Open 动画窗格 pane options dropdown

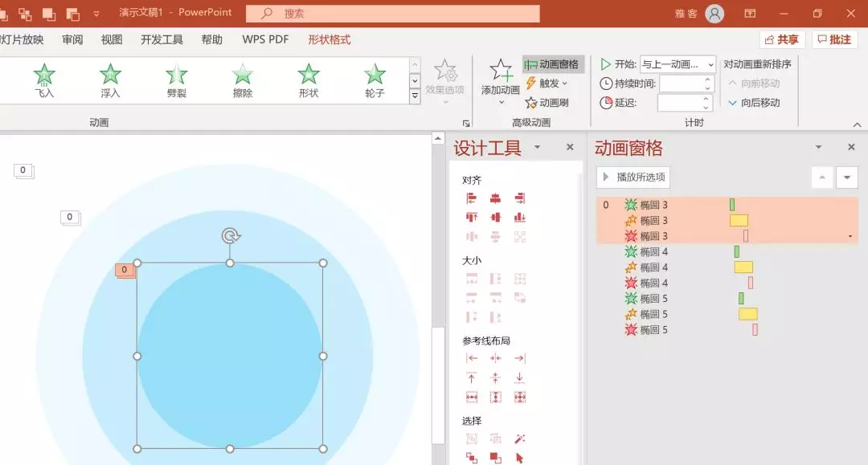818,147
